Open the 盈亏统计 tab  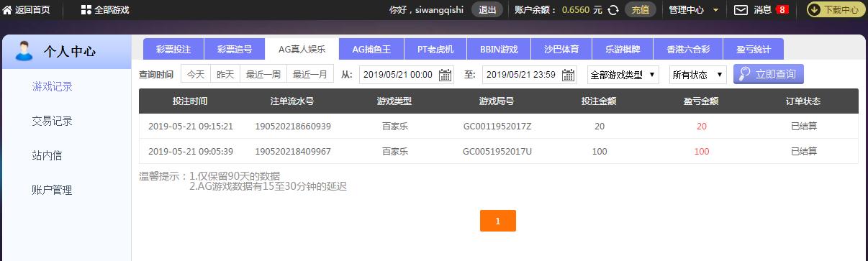pos(753,50)
